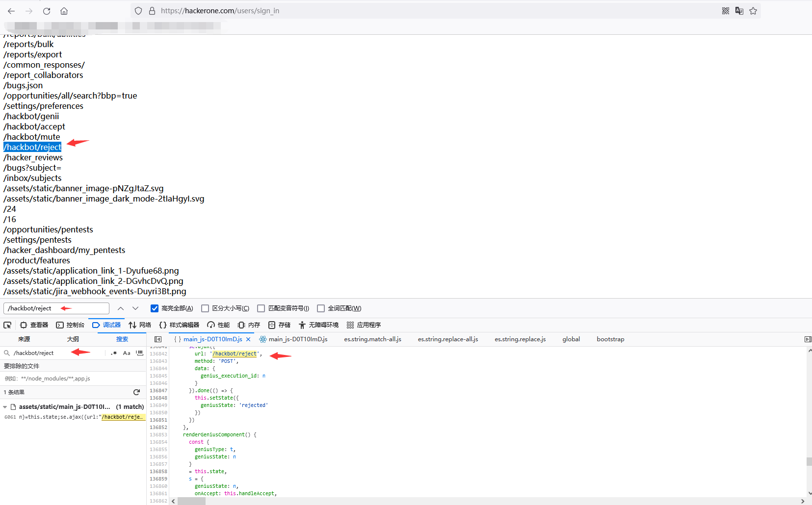The height and width of the screenshot is (505, 812).
Task: Click the horizontal scrollbar right arrow
Action: click(803, 501)
